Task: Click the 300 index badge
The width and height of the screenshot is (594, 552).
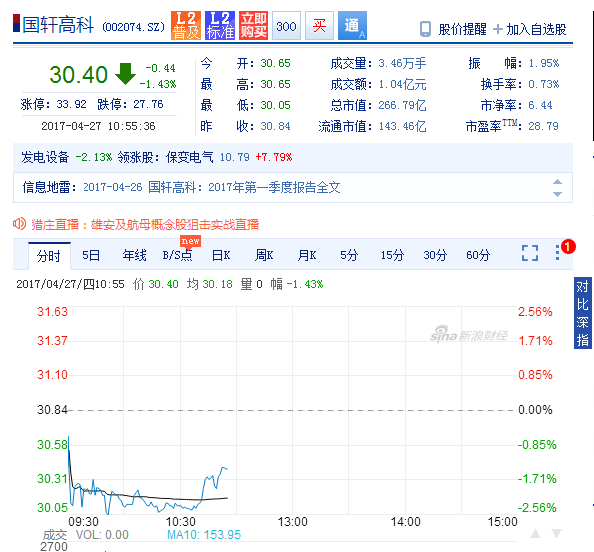Action: coord(286,26)
